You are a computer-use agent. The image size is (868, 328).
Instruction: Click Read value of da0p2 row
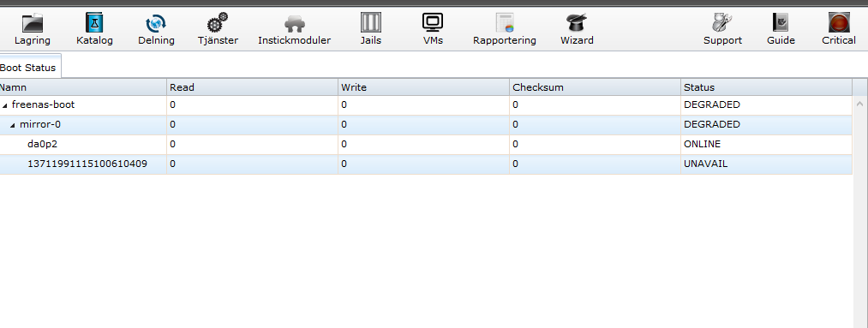(173, 144)
